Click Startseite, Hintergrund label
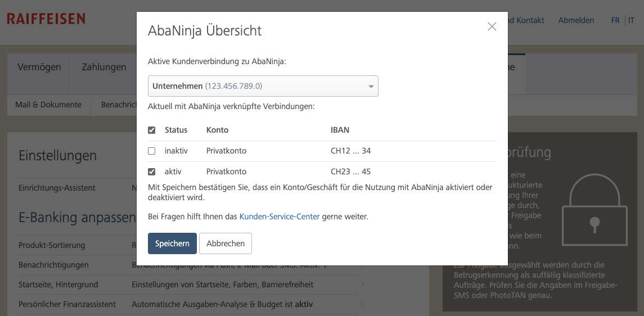Screen dimensions: 644x316 [x=58, y=285]
